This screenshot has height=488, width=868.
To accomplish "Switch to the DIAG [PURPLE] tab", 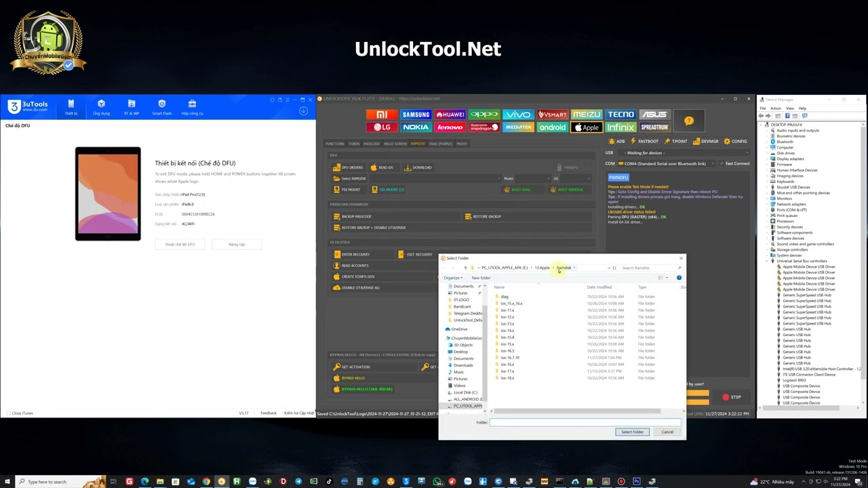I will (441, 144).
